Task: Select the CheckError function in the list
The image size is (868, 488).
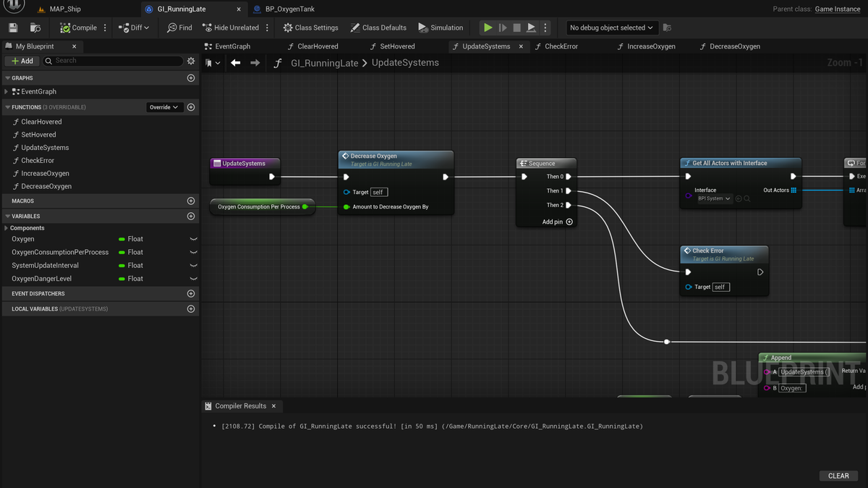Action: (x=38, y=161)
